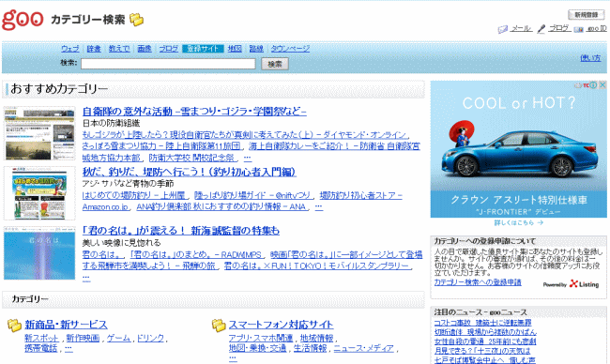The width and height of the screenshot is (610, 364).
Task: Switch to the 地図 search tab
Action: [235, 49]
